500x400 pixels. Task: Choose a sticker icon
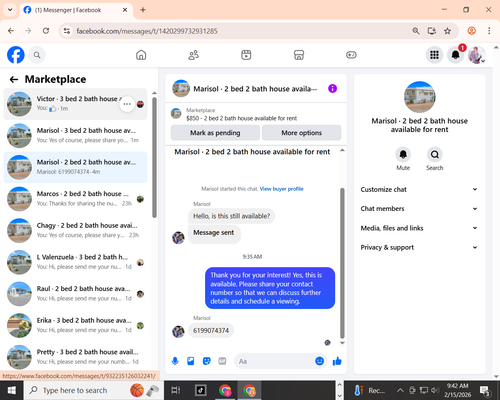pyautogui.click(x=207, y=361)
